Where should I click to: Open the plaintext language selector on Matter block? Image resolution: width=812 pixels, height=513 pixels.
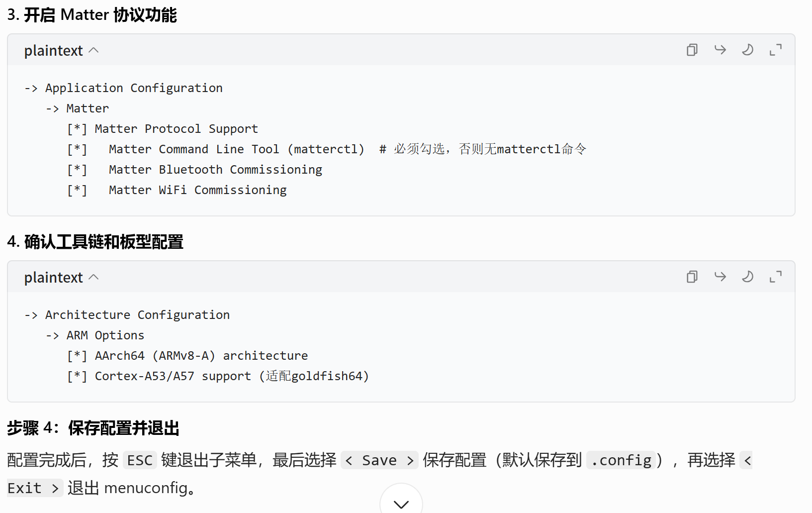point(53,50)
